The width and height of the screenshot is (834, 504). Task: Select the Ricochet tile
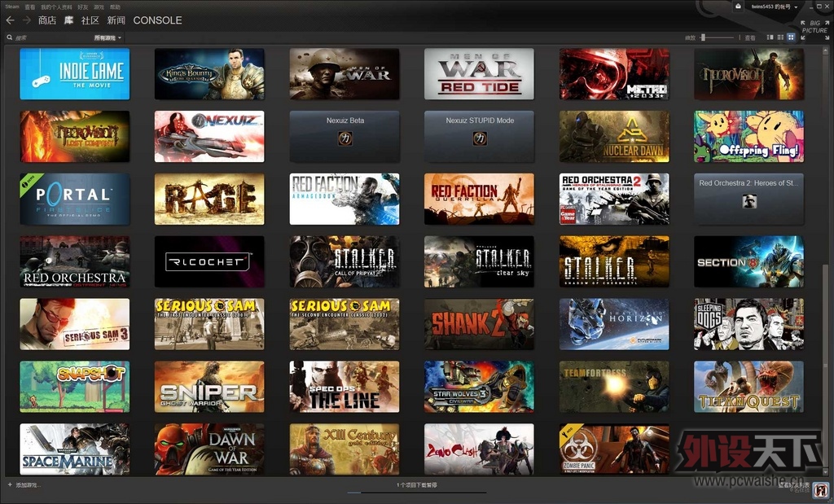[209, 261]
